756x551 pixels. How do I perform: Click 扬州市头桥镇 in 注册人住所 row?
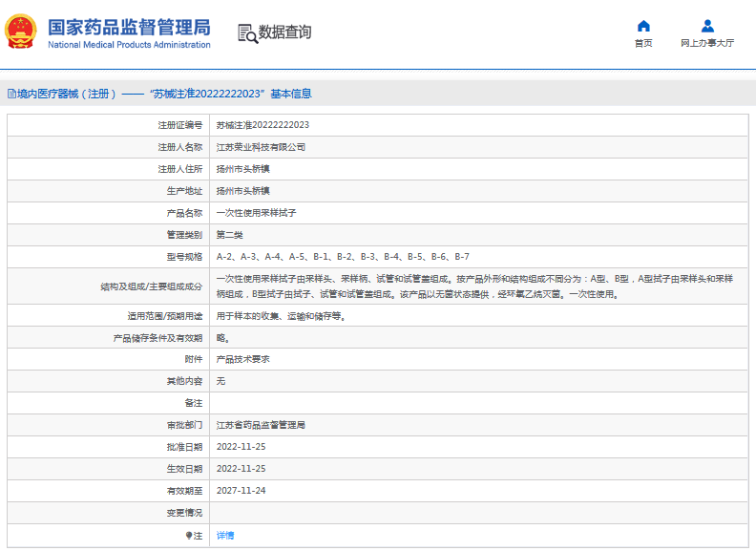tap(243, 169)
